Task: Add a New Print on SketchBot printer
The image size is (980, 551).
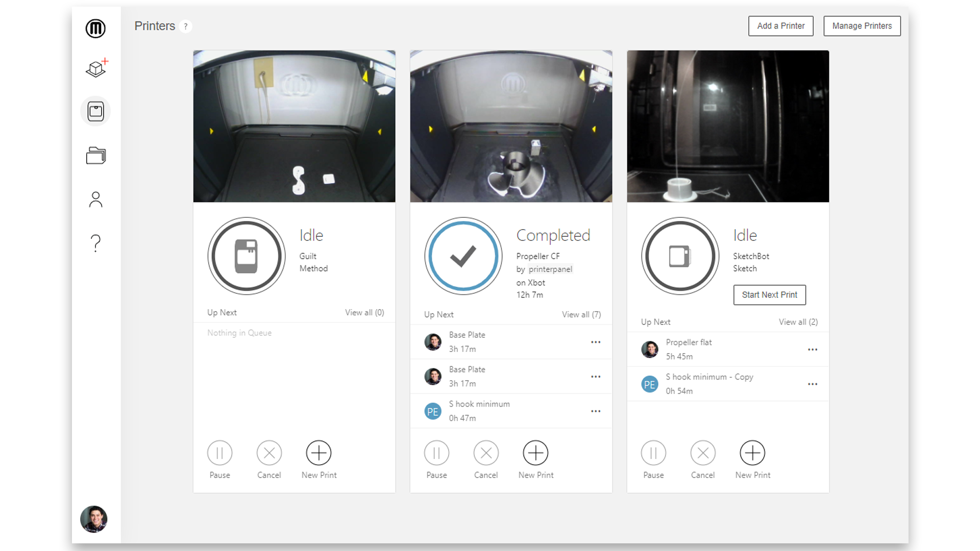Action: point(753,453)
